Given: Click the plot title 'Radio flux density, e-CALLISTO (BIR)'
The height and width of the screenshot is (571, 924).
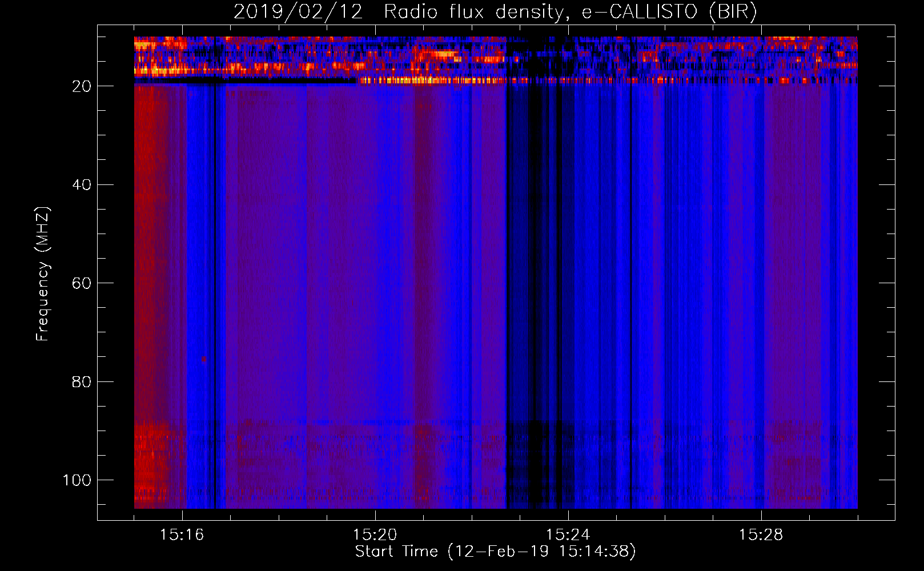Looking at the screenshot, I should 570,12.
